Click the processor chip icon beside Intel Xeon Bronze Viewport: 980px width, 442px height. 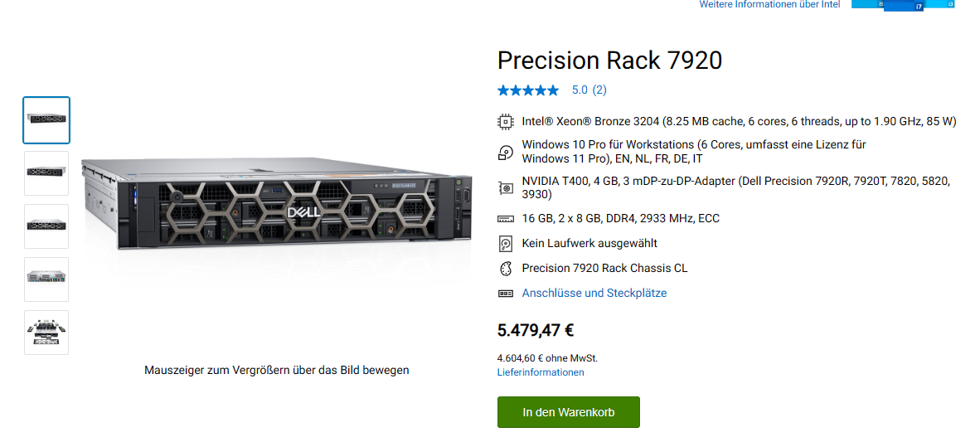click(x=505, y=121)
